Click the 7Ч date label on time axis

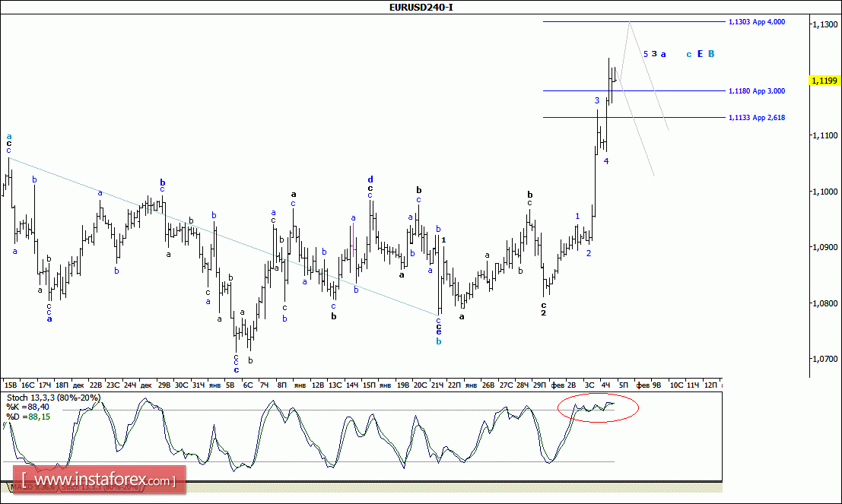[x=264, y=385]
